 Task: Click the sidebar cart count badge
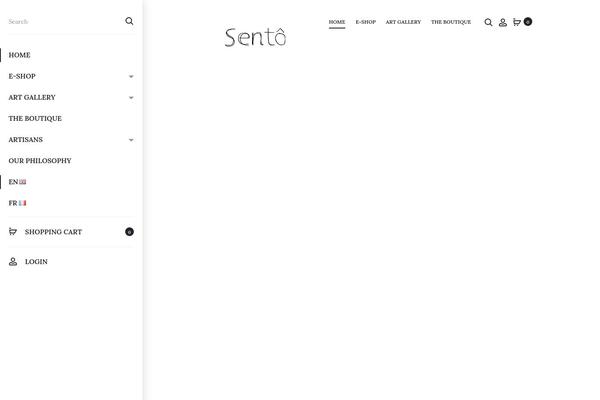click(129, 232)
